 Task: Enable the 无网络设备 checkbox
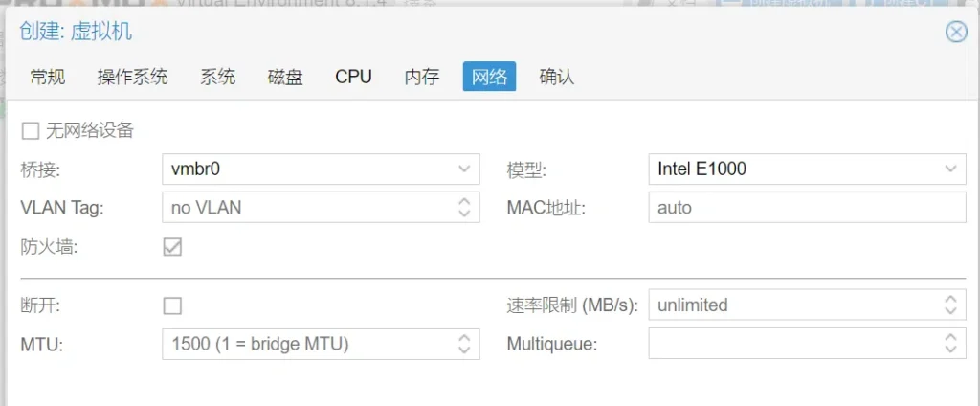(x=31, y=130)
